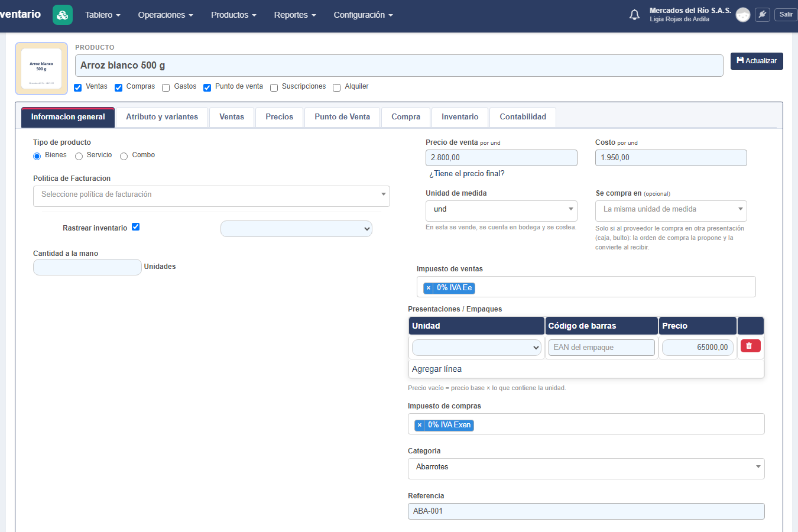Remove the 0% IVA purchase tax tag
Image resolution: width=798 pixels, height=532 pixels.
tap(420, 425)
